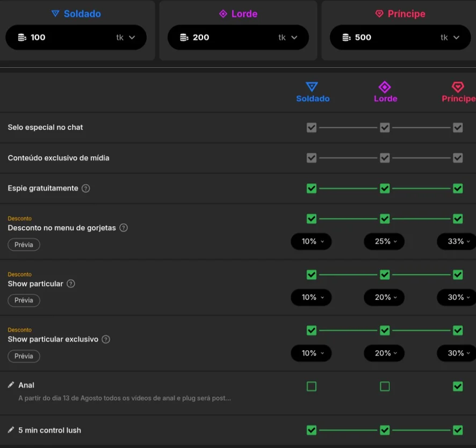Click help icon next to Desconto no menu de gorjetas
476x448 pixels.
123,228
